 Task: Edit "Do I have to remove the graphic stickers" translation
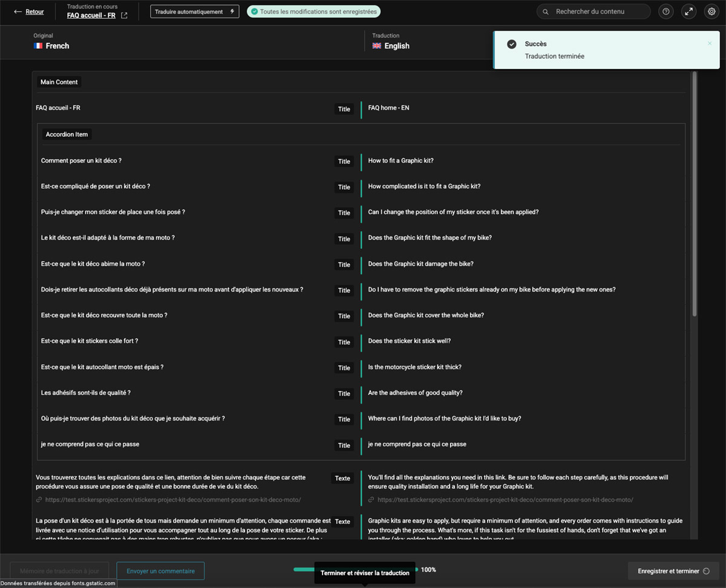coord(492,289)
